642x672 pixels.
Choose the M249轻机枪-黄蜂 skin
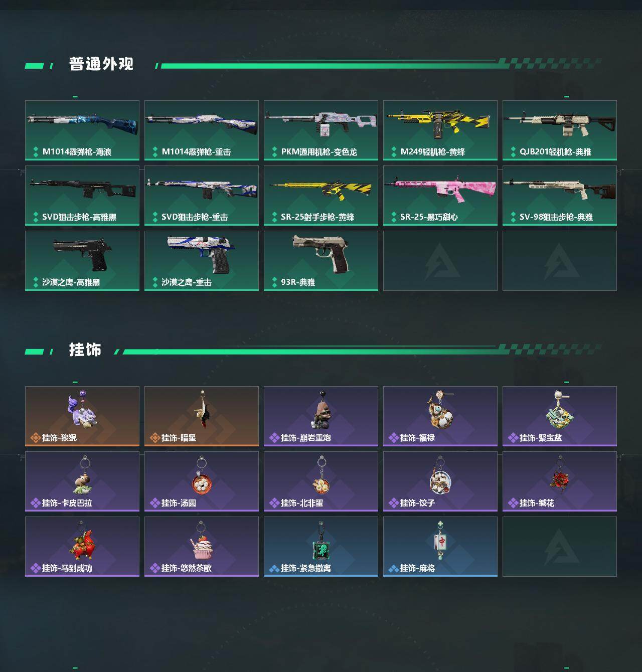440,130
